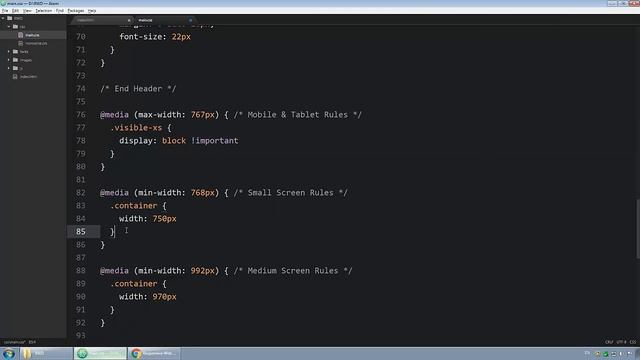Open the Help menu
This screenshot has width=640, height=360.
coord(92,11)
